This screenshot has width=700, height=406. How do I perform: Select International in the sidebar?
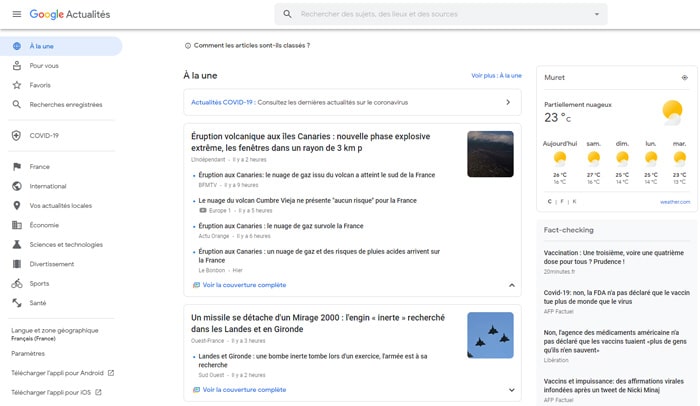pyautogui.click(x=48, y=186)
